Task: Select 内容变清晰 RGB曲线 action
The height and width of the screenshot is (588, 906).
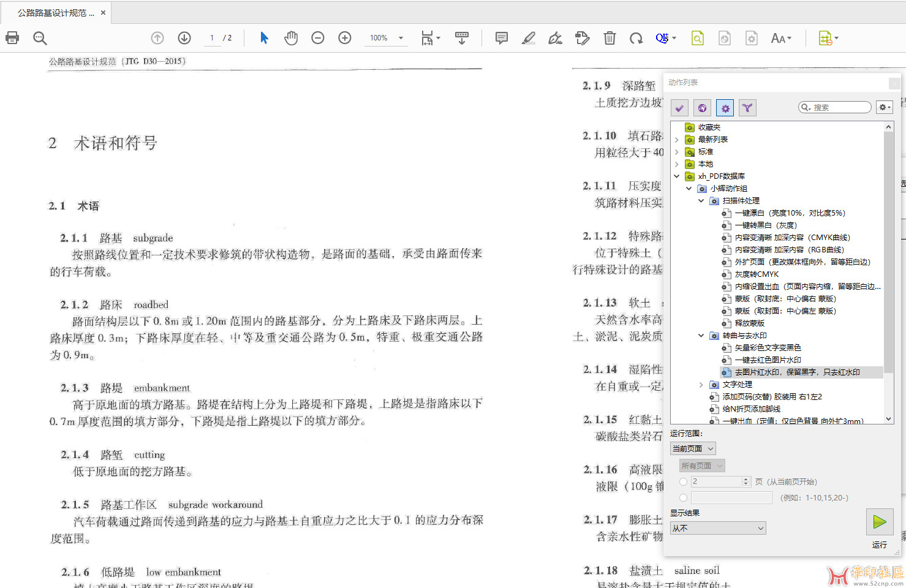Action: pyautogui.click(x=789, y=250)
